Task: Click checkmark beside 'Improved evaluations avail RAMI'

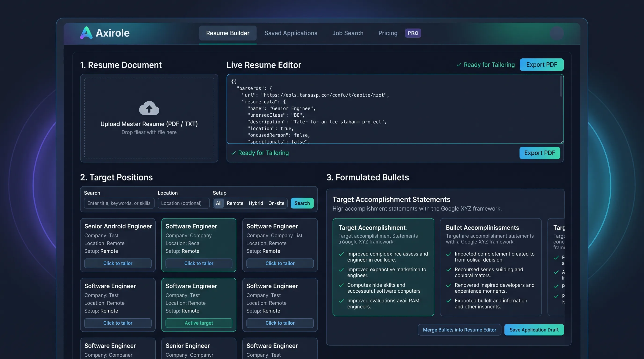Action: [341, 301]
